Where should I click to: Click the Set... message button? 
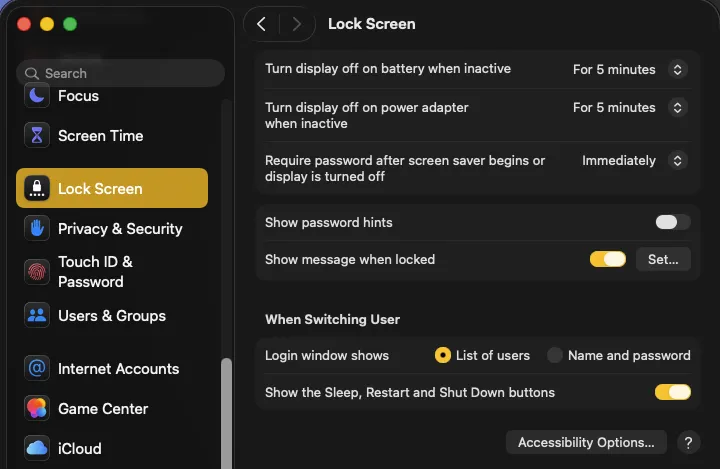[663, 259]
